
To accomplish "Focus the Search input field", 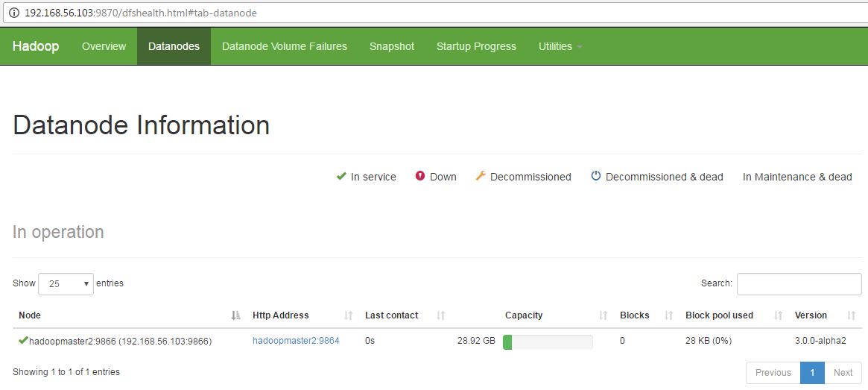I will (799, 283).
